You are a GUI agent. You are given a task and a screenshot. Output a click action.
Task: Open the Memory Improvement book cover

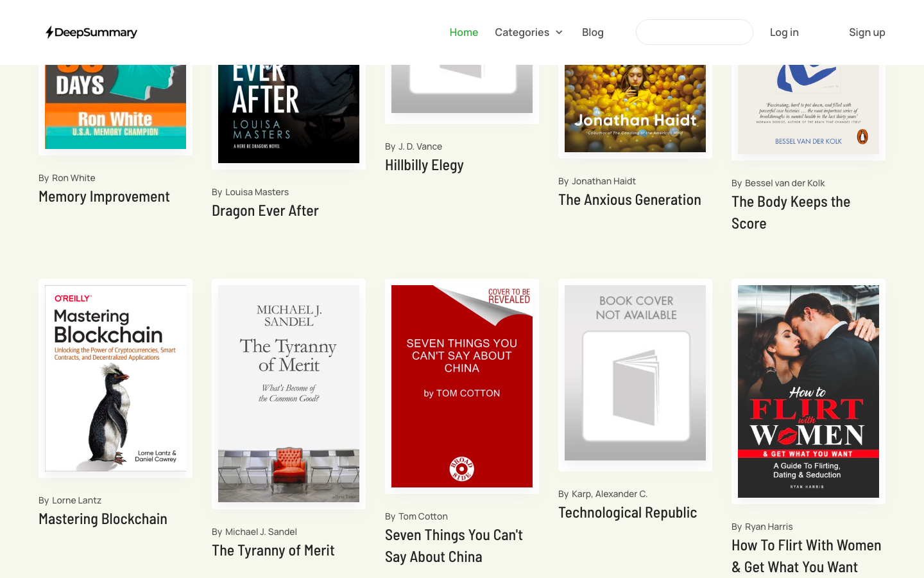(x=116, y=107)
